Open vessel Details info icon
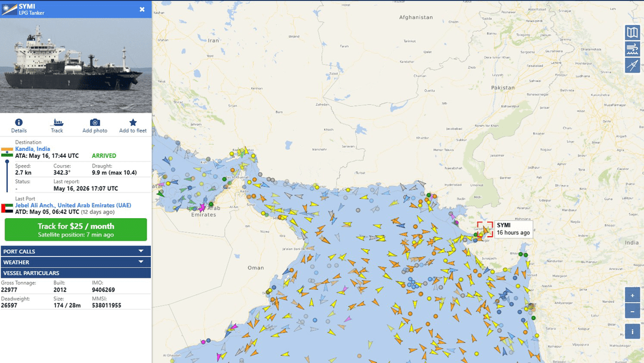Screen dimensions: 644x363 click(x=18, y=122)
